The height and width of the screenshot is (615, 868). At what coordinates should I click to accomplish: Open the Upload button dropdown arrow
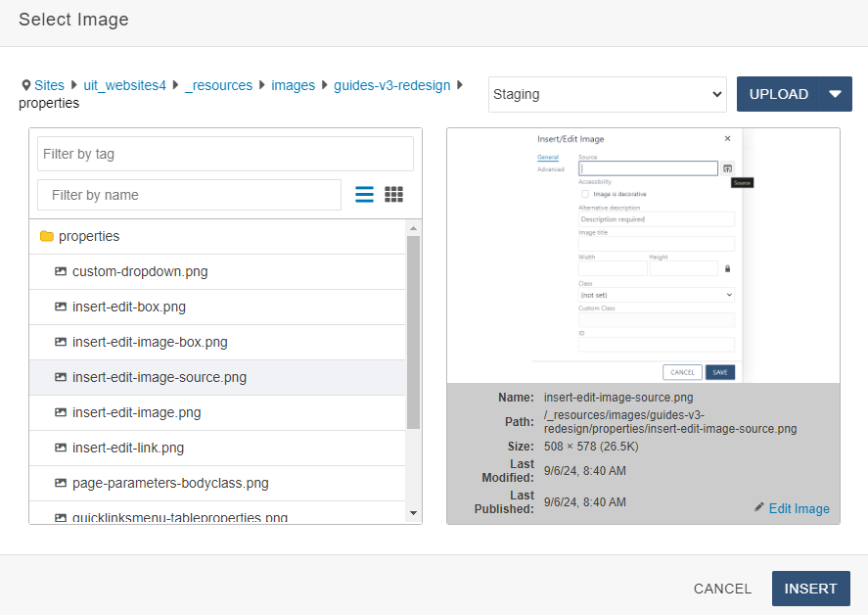836,94
